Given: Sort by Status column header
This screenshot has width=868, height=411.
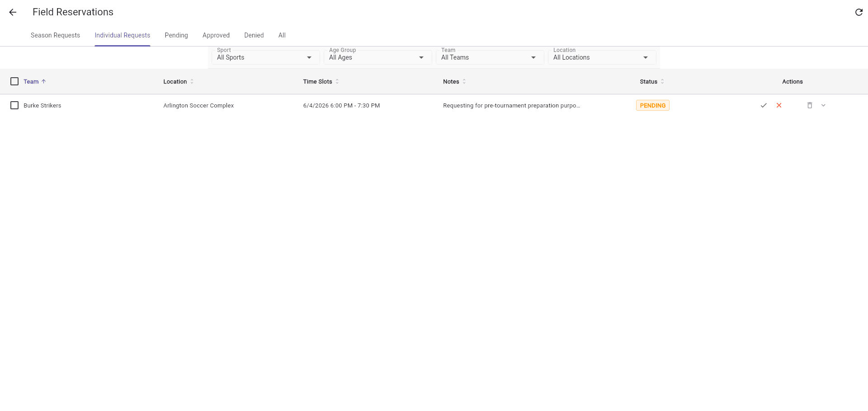Looking at the screenshot, I should [x=648, y=82].
